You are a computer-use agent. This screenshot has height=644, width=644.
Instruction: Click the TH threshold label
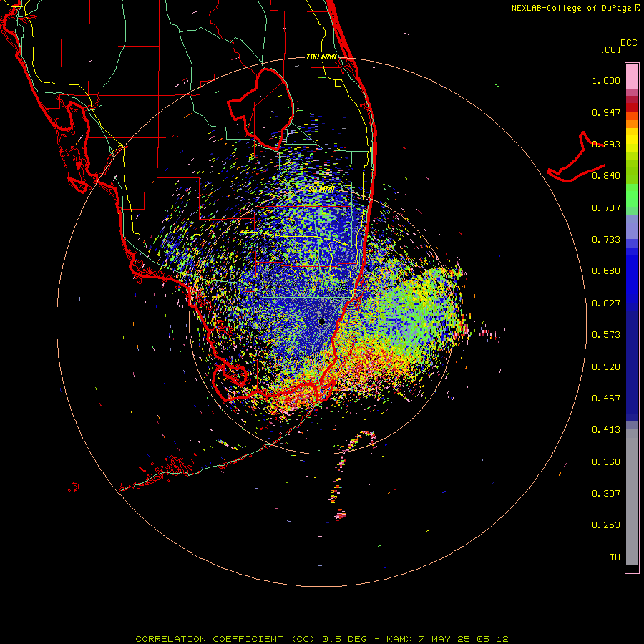tap(615, 557)
